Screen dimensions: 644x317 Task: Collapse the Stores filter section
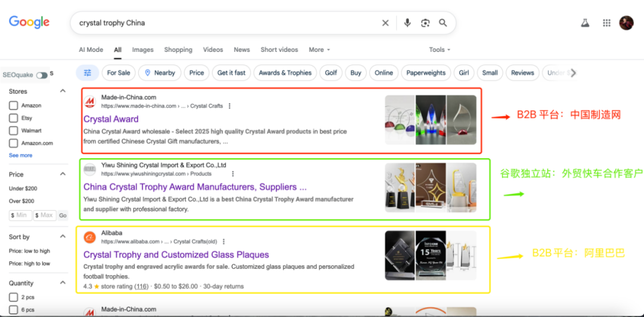click(x=63, y=91)
